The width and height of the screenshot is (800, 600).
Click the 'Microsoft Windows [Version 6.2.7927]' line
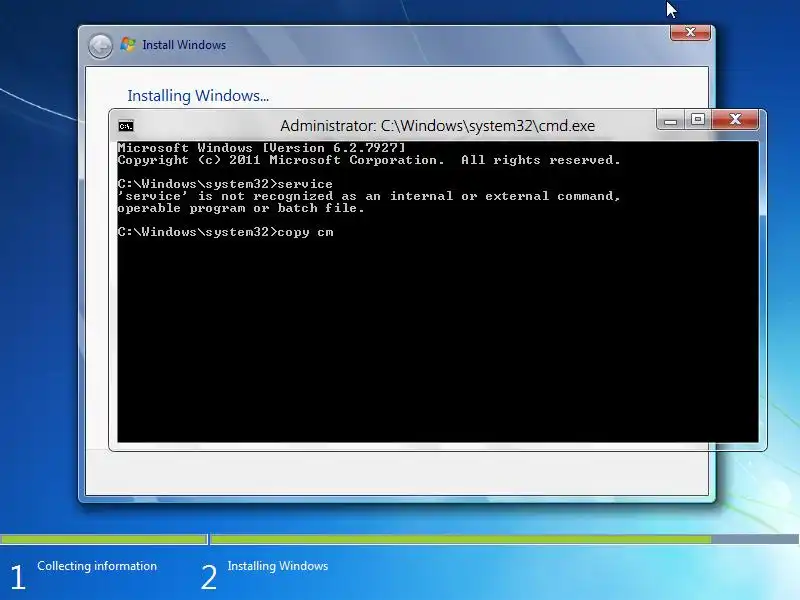[261, 148]
